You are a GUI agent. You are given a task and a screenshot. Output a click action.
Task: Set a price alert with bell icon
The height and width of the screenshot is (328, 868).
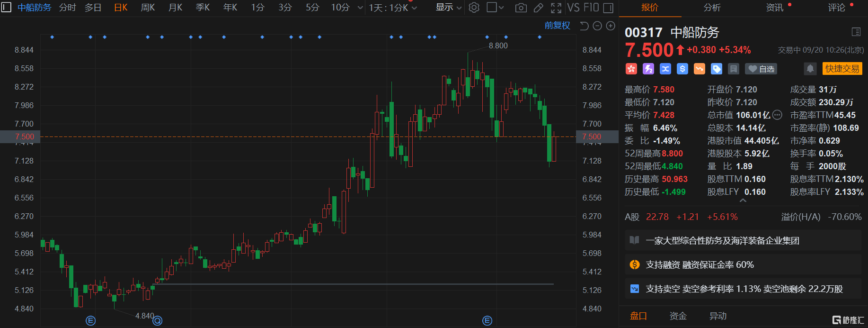(810, 69)
